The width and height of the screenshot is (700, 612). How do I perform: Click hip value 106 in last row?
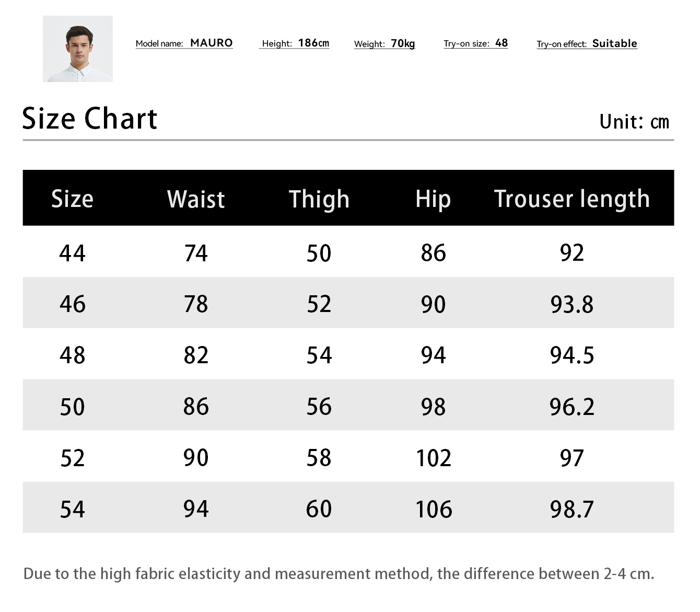coord(434,509)
